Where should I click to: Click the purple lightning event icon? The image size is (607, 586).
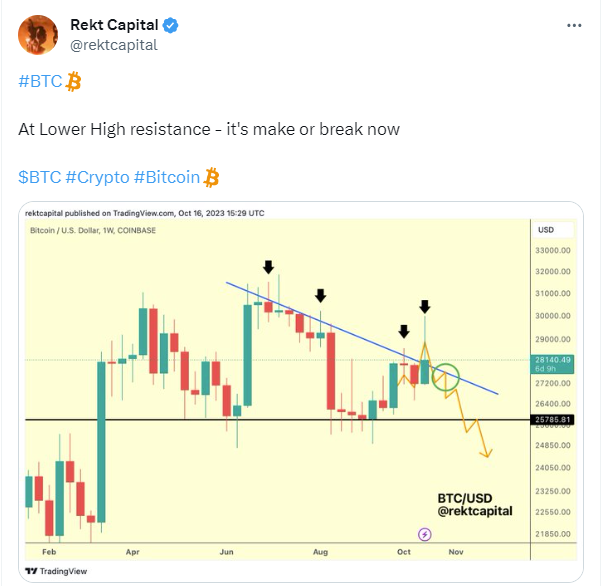(424, 535)
